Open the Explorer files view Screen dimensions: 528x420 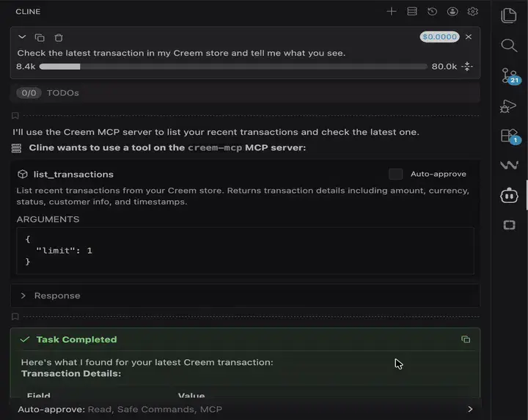point(509,15)
